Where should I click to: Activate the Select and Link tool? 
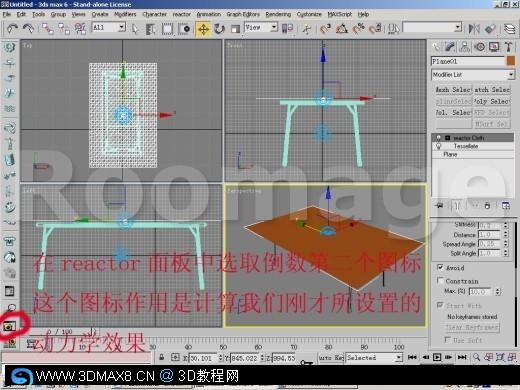[x=48, y=29]
